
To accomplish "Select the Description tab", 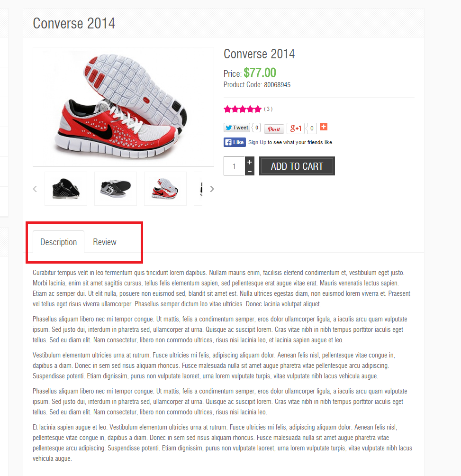I will pyautogui.click(x=59, y=242).
